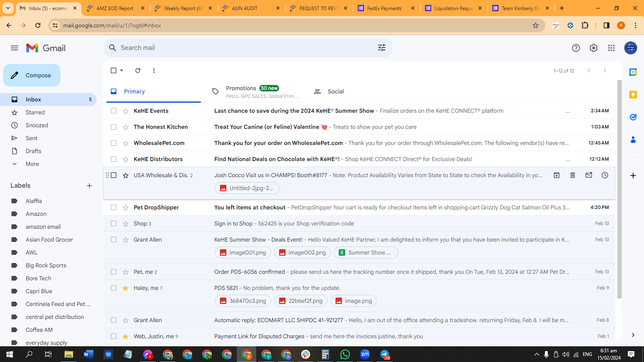The height and width of the screenshot is (362, 644).
Task: Open the Inbox folder
Action: click(x=48, y=99)
